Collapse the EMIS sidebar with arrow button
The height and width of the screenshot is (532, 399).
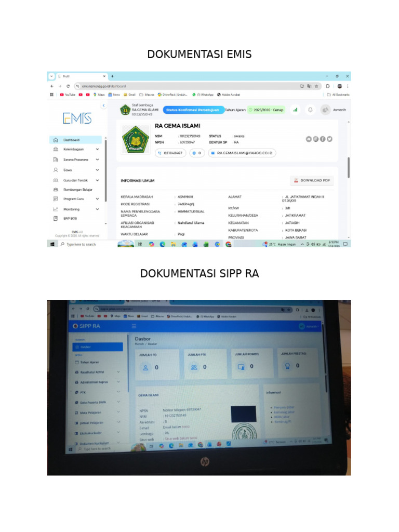[103, 105]
